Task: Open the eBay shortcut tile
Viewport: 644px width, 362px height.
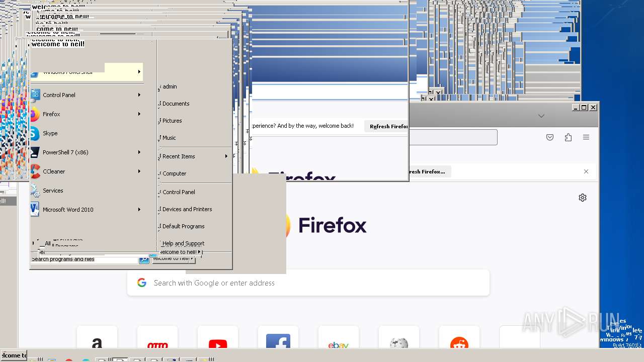Action: point(339,337)
